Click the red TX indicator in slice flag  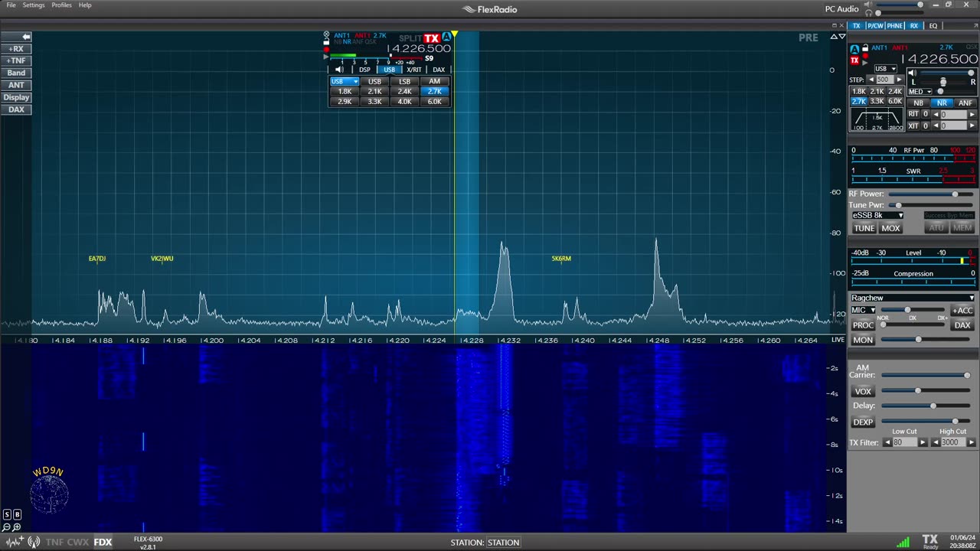(x=431, y=38)
